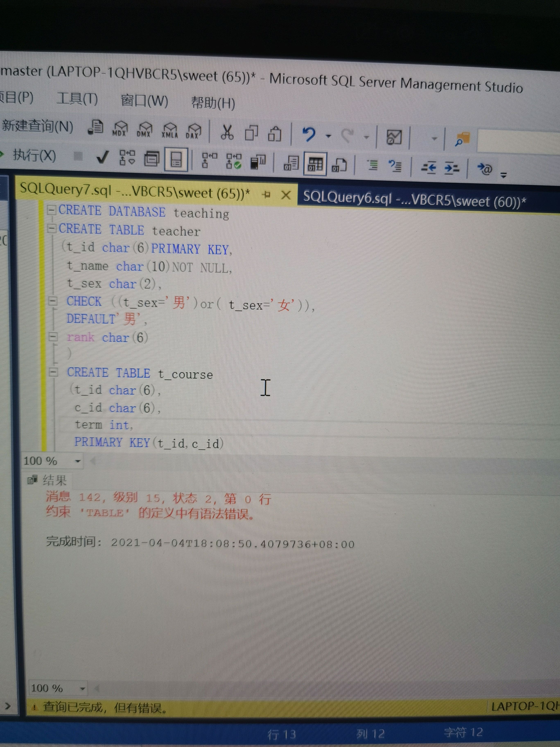Open the Tools (工具) menu
Viewport: 560px width, 747px height.
[x=77, y=99]
